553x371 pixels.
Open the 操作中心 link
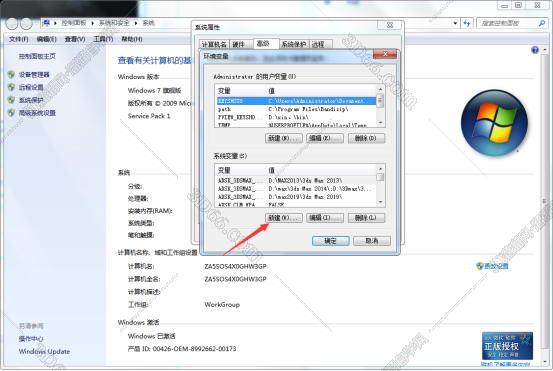tap(31, 339)
